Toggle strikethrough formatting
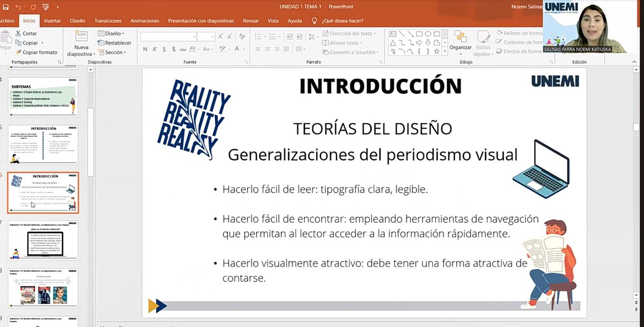The image size is (644, 327). click(184, 49)
